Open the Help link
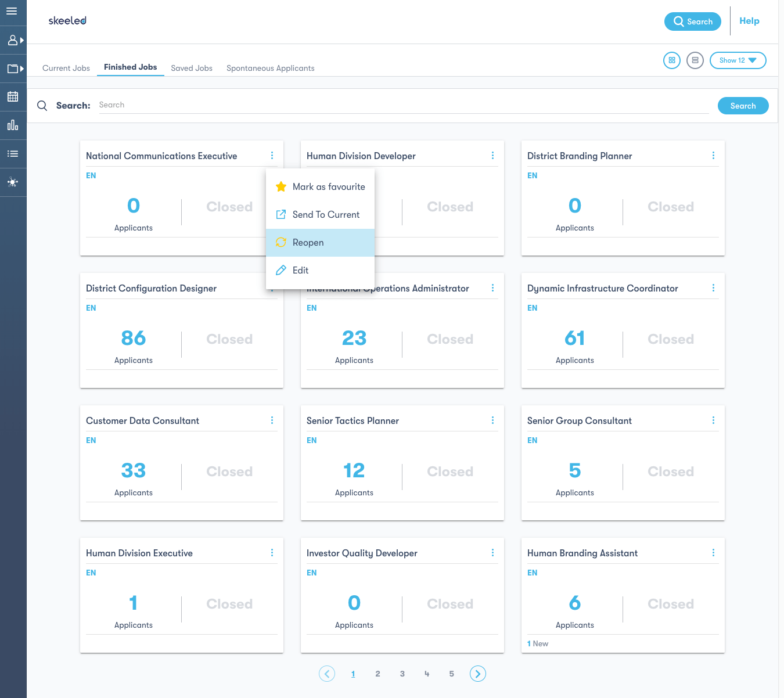 pos(749,21)
